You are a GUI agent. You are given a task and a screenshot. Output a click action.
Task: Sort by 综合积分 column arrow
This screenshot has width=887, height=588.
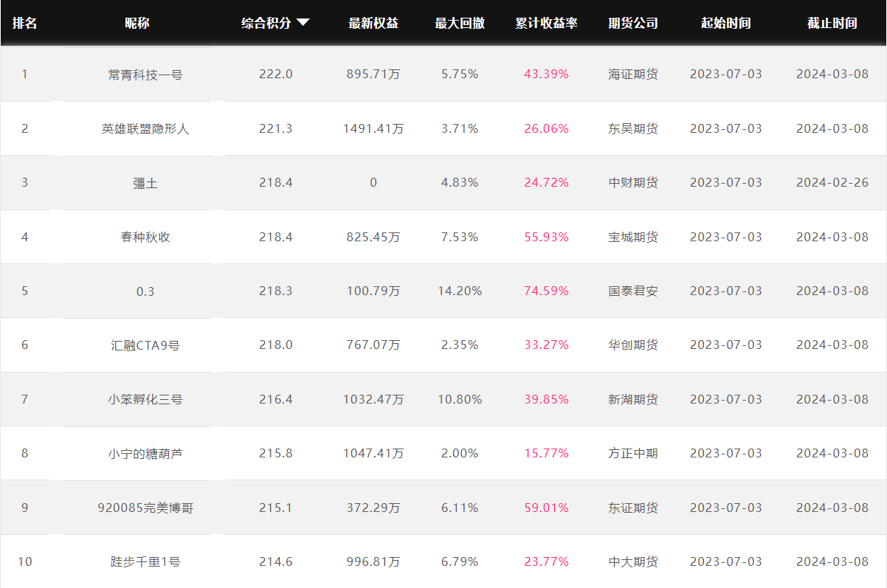303,23
